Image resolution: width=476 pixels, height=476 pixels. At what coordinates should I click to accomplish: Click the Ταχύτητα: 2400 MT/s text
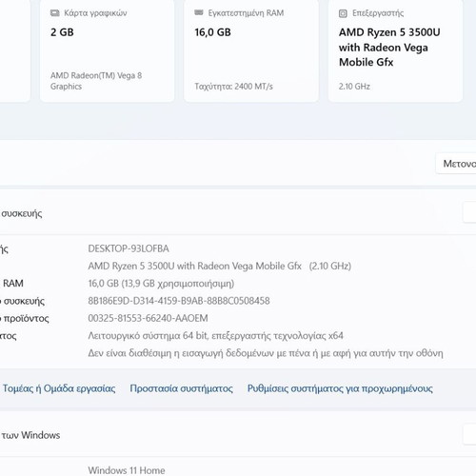tap(233, 87)
